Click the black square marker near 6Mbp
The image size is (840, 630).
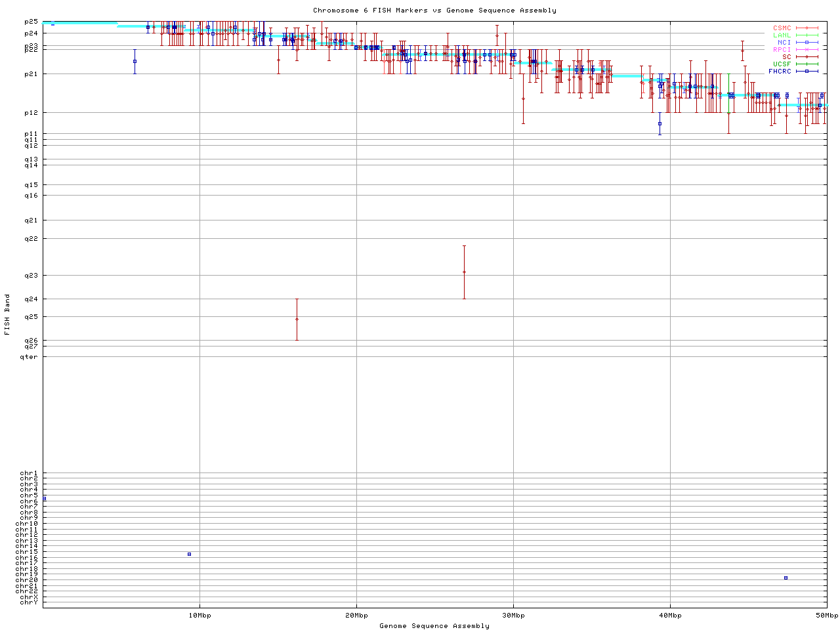135,61
